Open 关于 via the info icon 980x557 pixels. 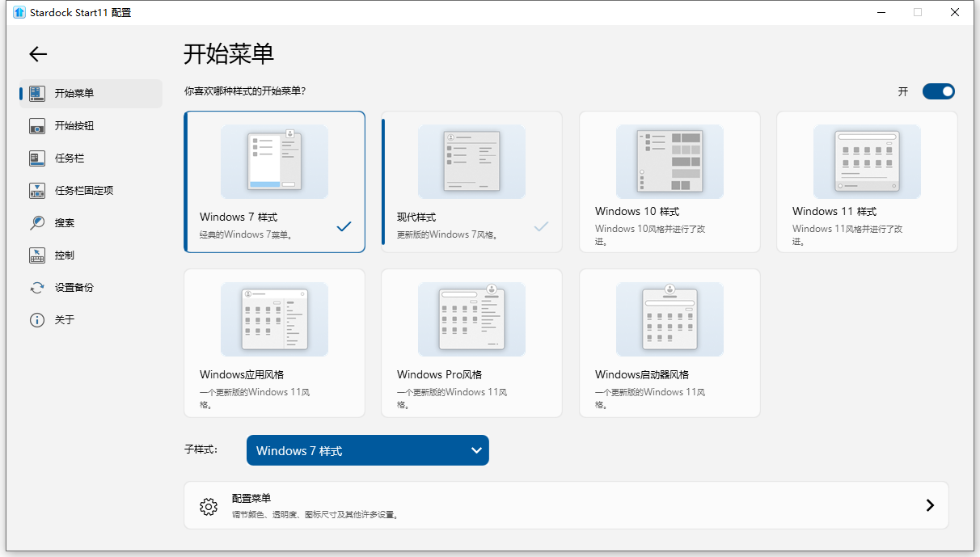point(36,319)
